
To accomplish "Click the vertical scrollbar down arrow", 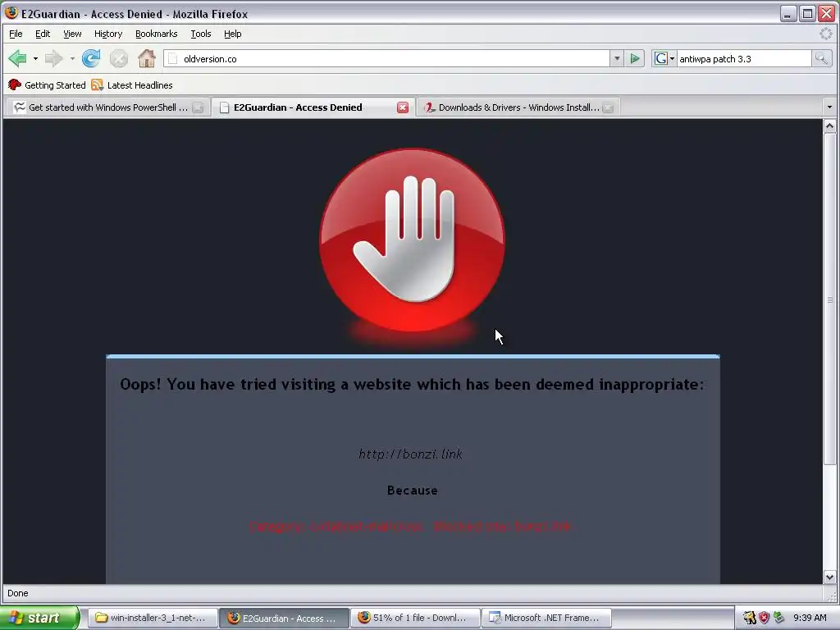I will [829, 577].
